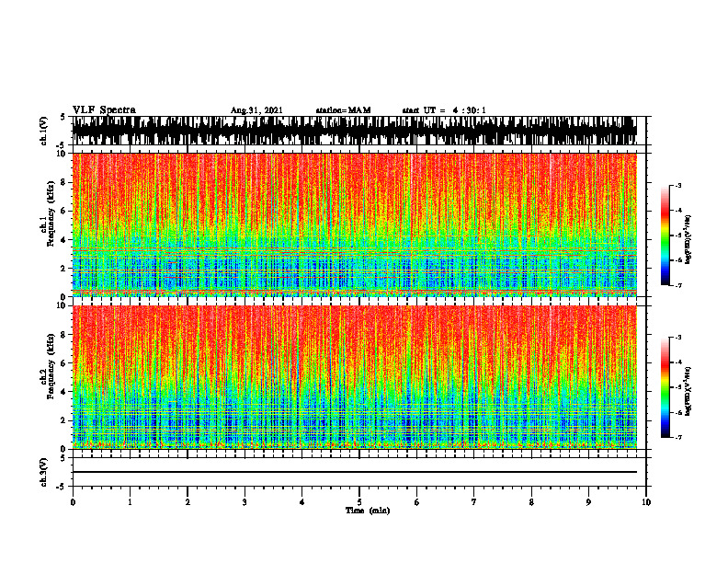Click time axis tick label "9"
This screenshot has height=563, width=728.
588,502
